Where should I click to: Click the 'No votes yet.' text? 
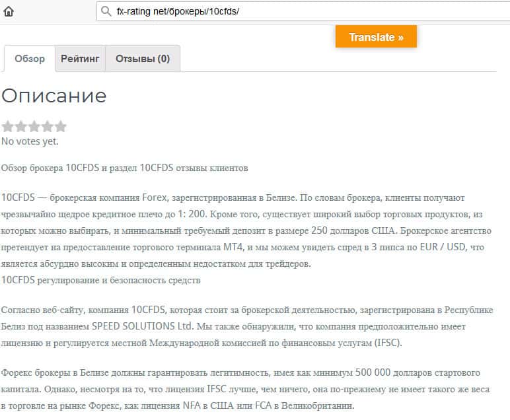point(30,141)
